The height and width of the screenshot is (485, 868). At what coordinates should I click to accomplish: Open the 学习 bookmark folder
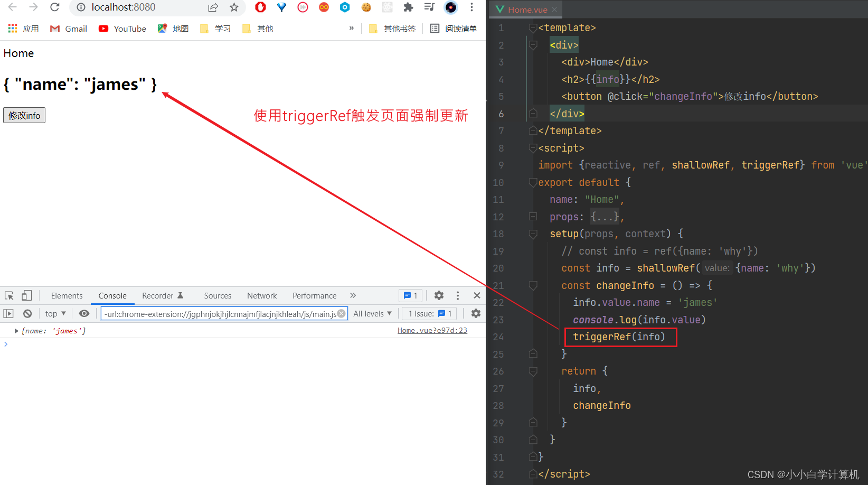pos(215,29)
